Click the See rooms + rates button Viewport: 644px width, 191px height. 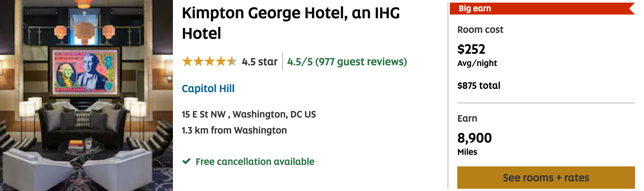point(546,178)
